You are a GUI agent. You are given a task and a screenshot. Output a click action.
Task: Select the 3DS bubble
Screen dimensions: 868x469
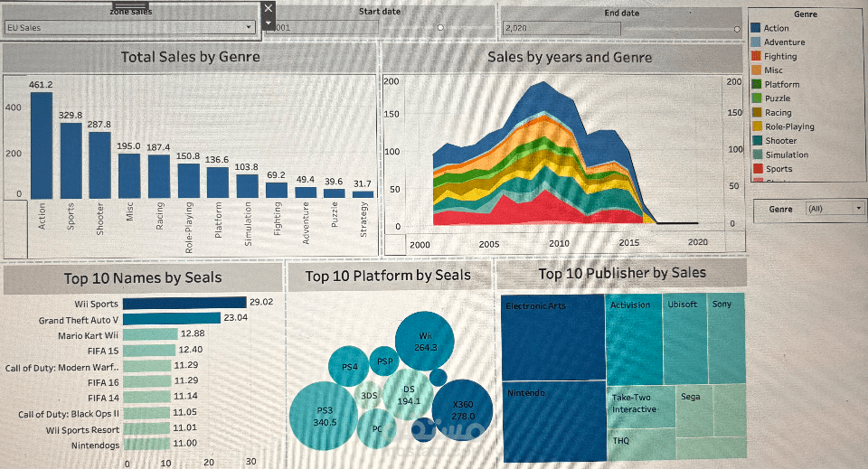click(x=368, y=396)
